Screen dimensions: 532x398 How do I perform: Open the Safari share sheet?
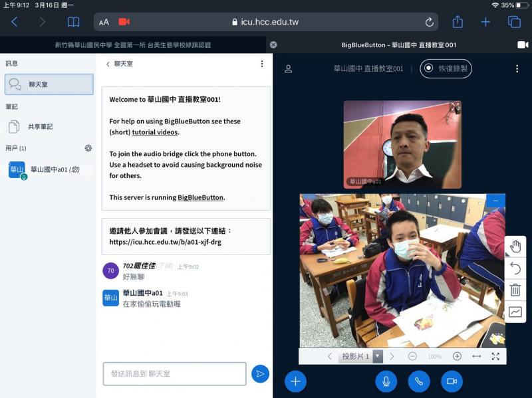458,22
